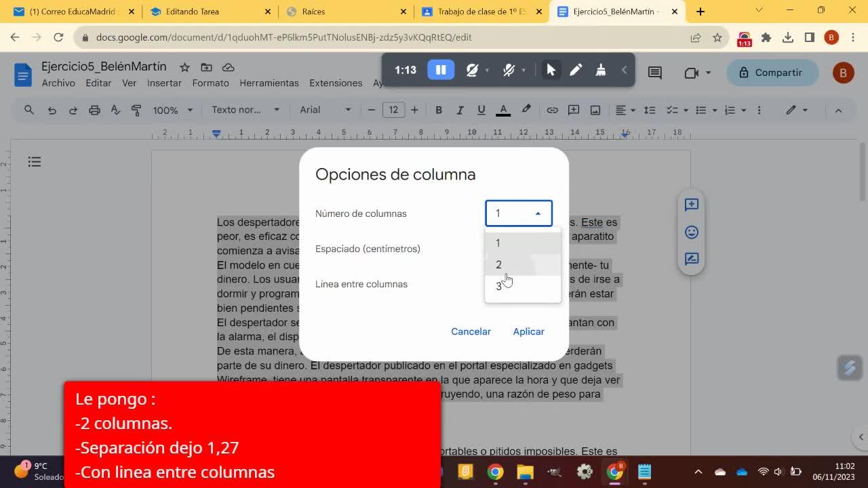This screenshot has height=488, width=868.
Task: Click the font size input field
Action: 393,110
